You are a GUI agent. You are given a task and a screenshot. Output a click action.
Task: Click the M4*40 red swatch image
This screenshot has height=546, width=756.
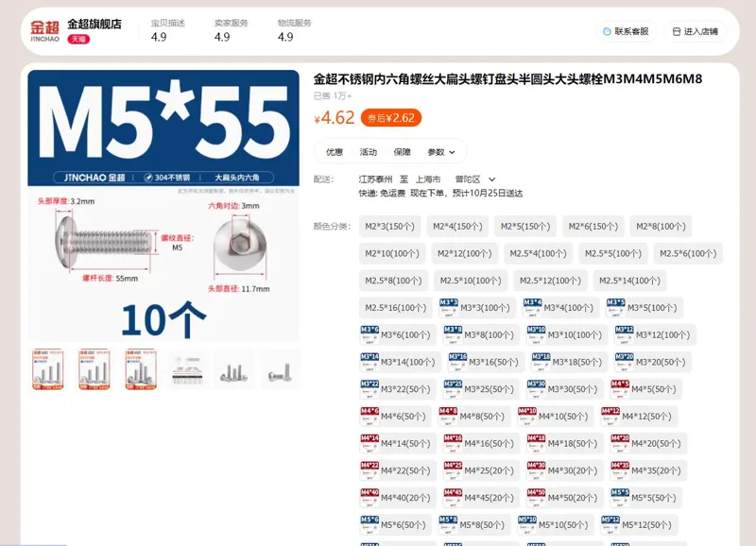coord(369,497)
